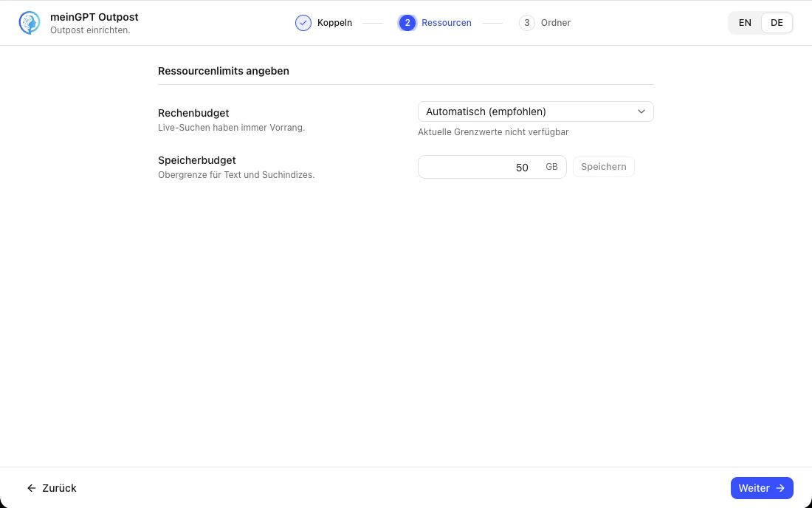Select the step 3 Ordner circle
Screen dimensions: 812x508
point(526,23)
